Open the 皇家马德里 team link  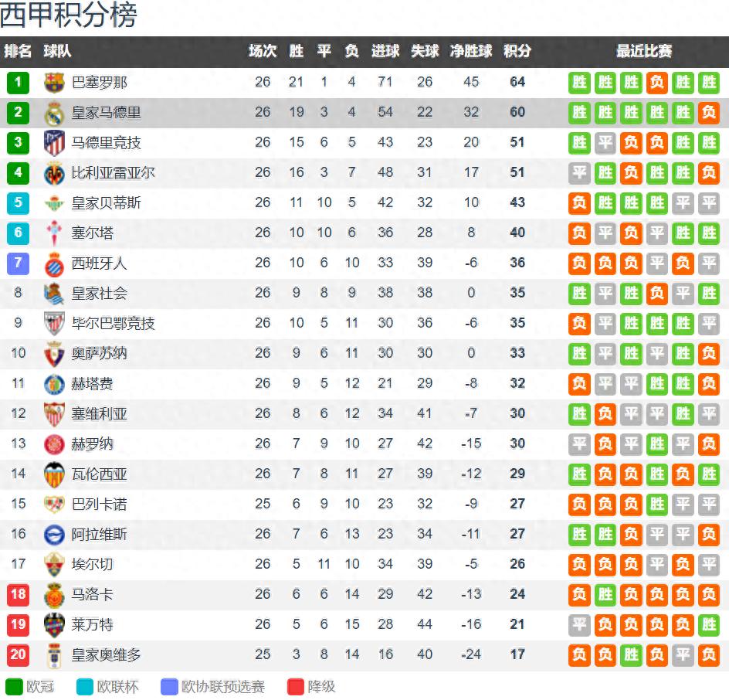106,113
